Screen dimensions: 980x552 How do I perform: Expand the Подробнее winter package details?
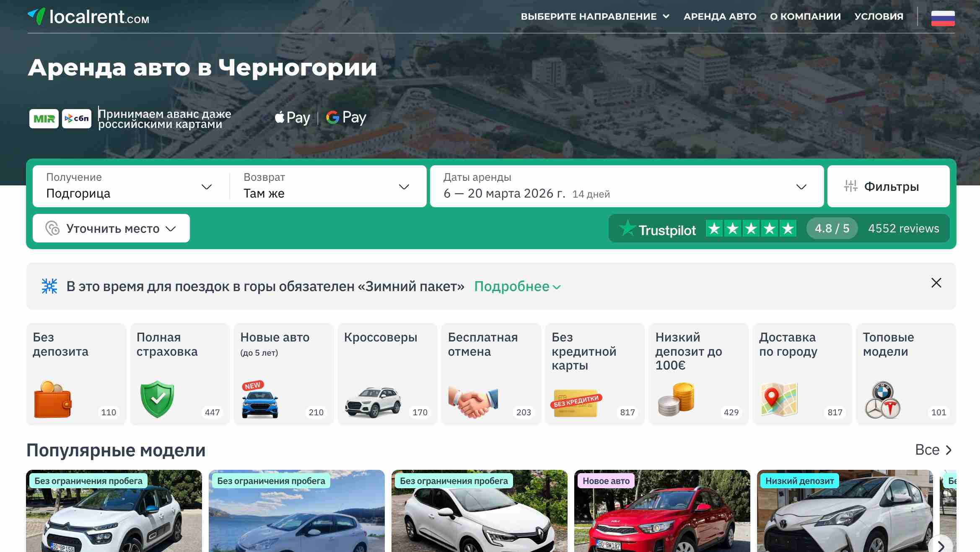pyautogui.click(x=518, y=286)
